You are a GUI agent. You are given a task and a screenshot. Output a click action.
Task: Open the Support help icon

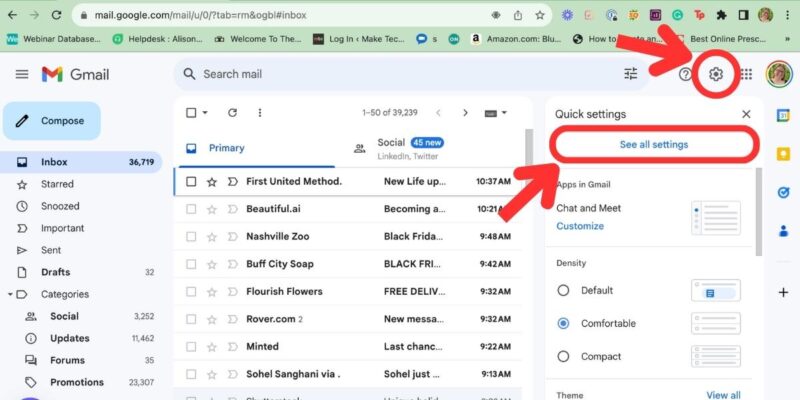coord(685,74)
